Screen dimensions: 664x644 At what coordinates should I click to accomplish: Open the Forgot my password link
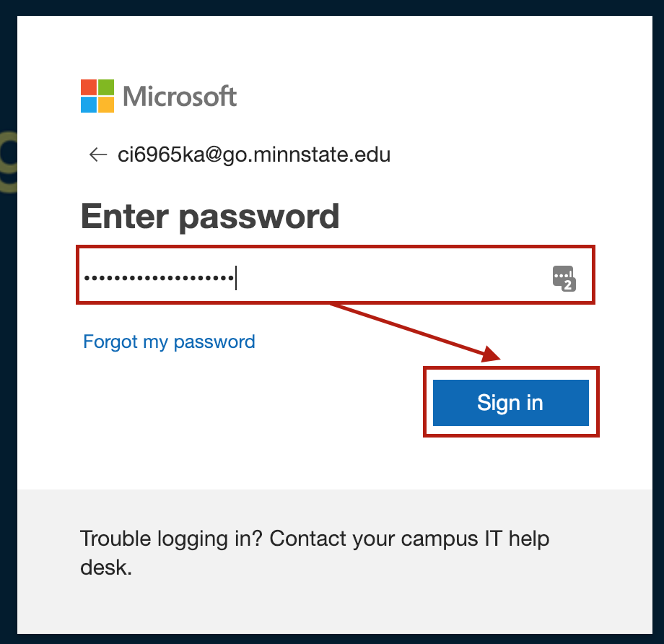click(169, 341)
